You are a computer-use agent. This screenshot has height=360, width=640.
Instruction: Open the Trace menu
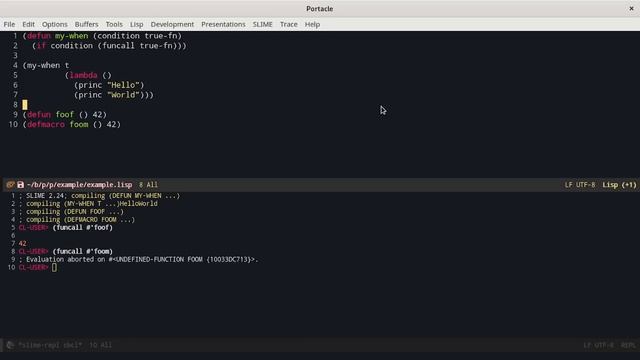[289, 24]
